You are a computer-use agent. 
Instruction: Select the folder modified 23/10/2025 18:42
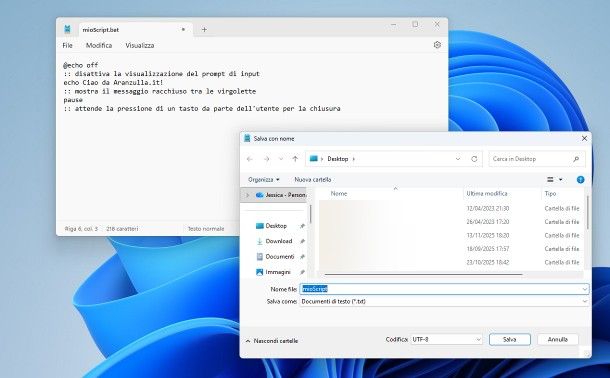(x=451, y=262)
